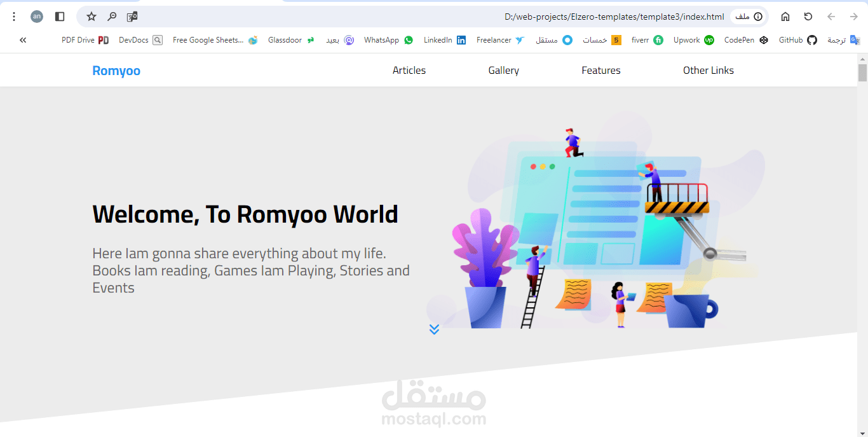This screenshot has width=868, height=437.
Task: Open the Chrome three-dot menu
Action: click(14, 17)
